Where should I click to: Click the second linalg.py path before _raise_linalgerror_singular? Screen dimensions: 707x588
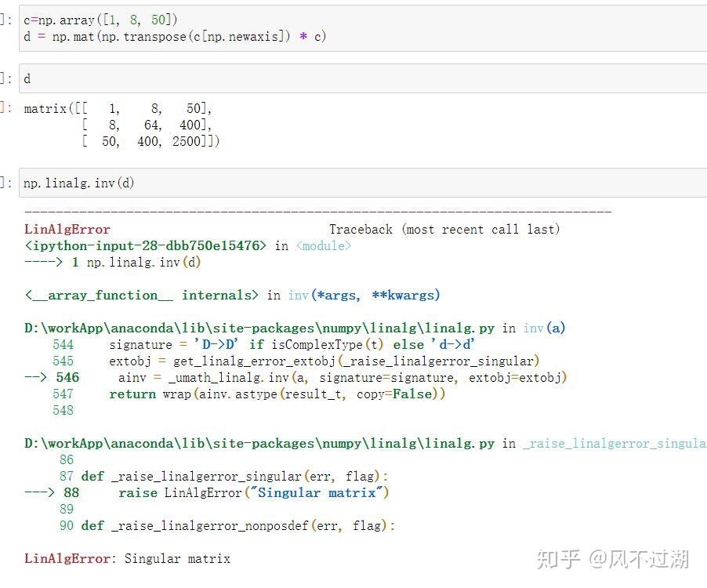[x=259, y=444]
